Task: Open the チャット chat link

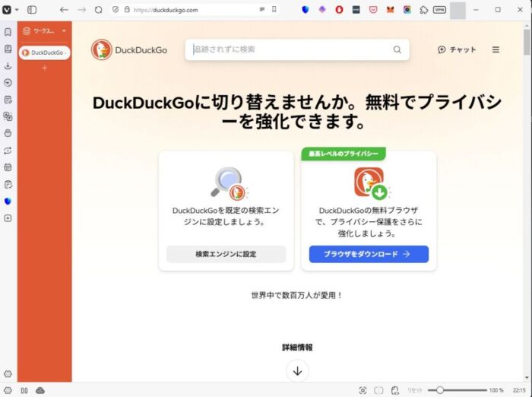Action: pyautogui.click(x=457, y=49)
